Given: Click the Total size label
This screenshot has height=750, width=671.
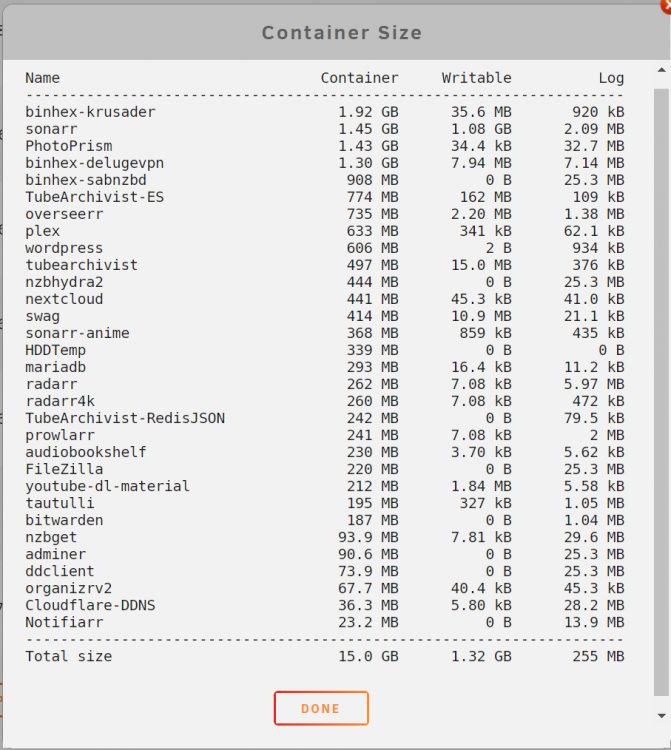Looking at the screenshot, I should (x=69, y=657).
